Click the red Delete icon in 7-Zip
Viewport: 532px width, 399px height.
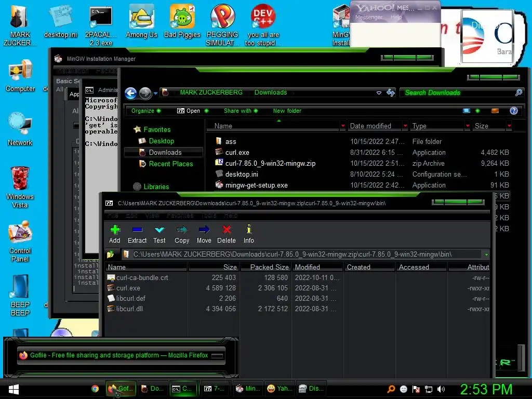pos(227,230)
